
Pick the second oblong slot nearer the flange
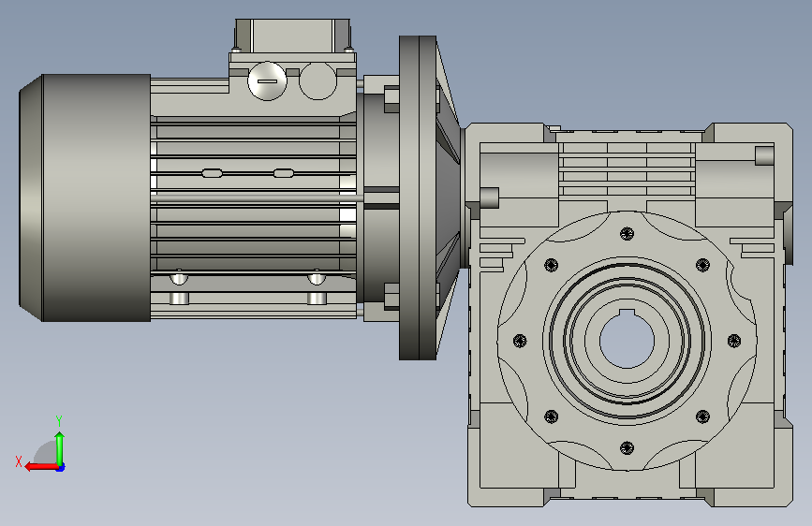pyautogui.click(x=283, y=173)
